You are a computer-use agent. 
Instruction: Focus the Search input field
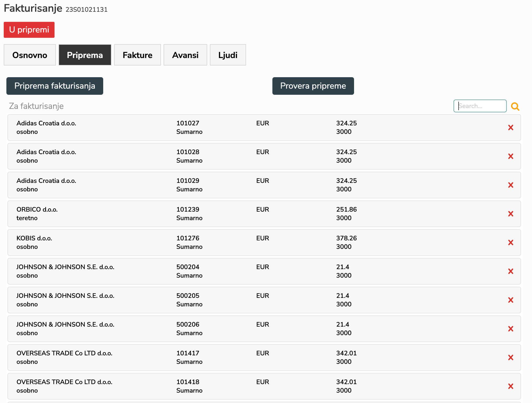point(480,106)
